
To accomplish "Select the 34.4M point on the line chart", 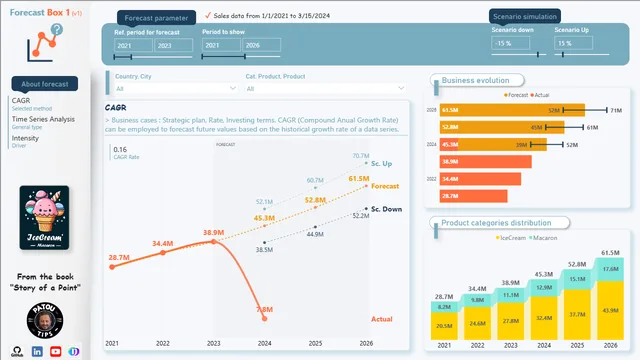I will point(163,253).
